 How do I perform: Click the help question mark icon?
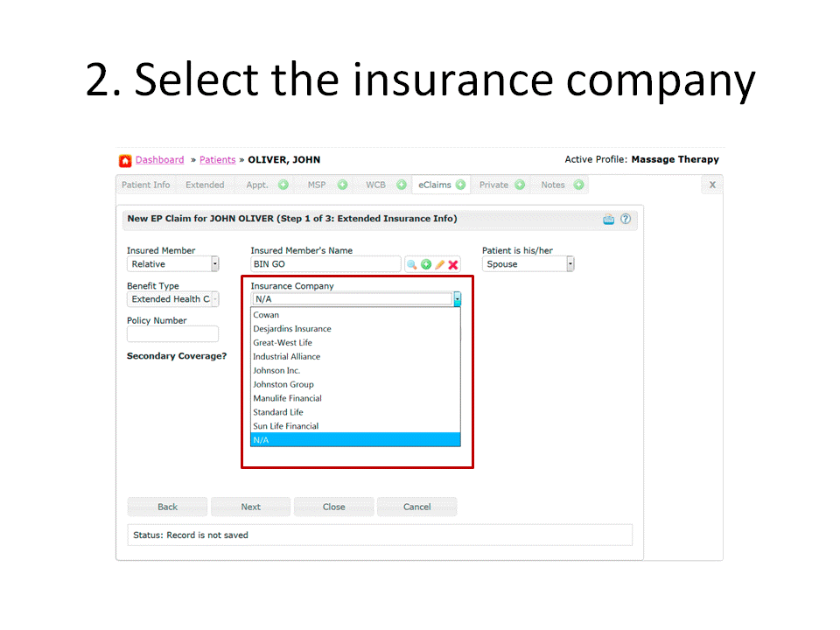625,219
